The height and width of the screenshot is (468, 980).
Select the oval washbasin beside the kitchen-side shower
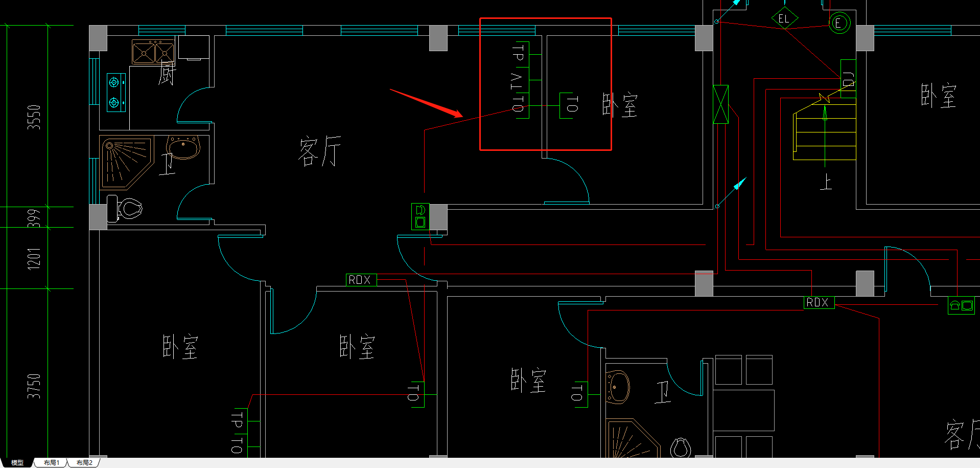183,147
